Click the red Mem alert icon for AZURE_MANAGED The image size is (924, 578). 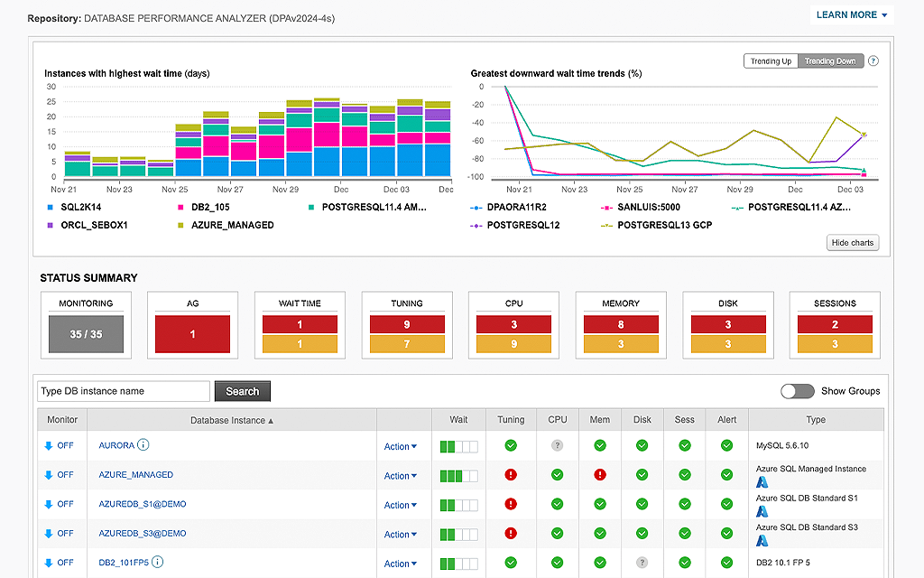(599, 474)
